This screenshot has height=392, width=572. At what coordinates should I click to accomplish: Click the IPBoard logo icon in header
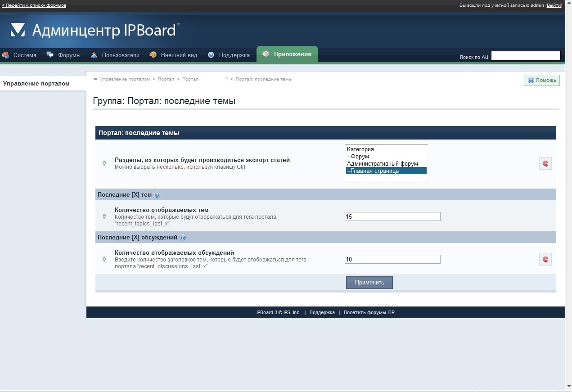click(18, 30)
